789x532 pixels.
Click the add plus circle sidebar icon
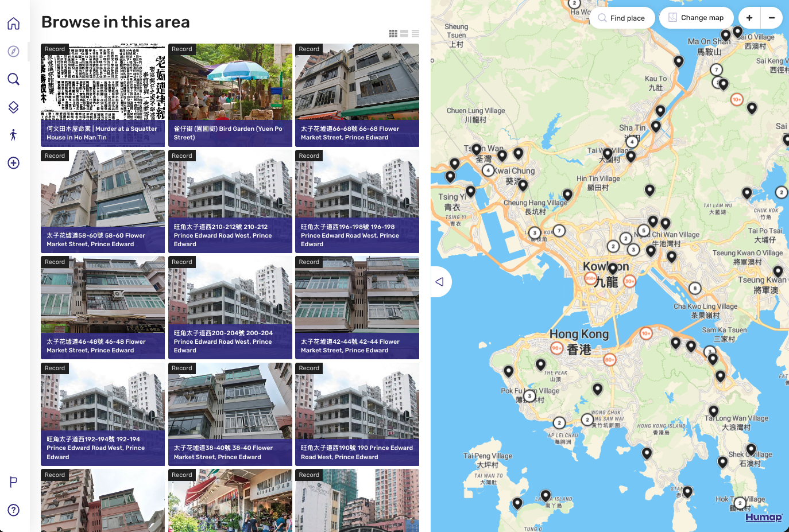pos(14,163)
